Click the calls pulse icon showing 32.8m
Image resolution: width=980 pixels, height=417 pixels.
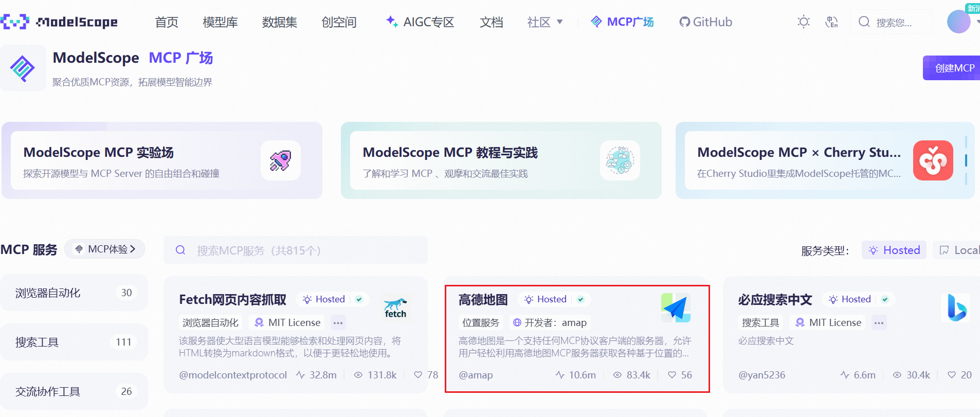(x=301, y=375)
